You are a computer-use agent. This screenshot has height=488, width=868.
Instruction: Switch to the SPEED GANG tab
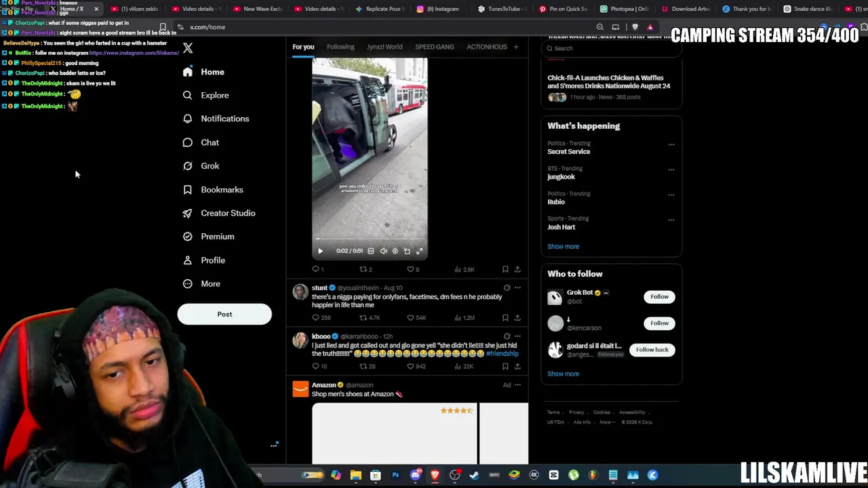point(435,47)
